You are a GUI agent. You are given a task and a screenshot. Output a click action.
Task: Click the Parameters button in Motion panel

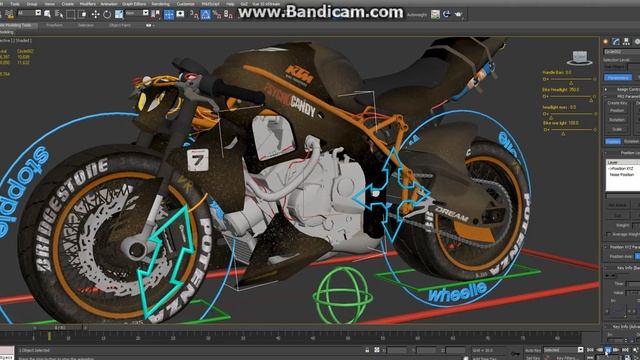[618, 78]
